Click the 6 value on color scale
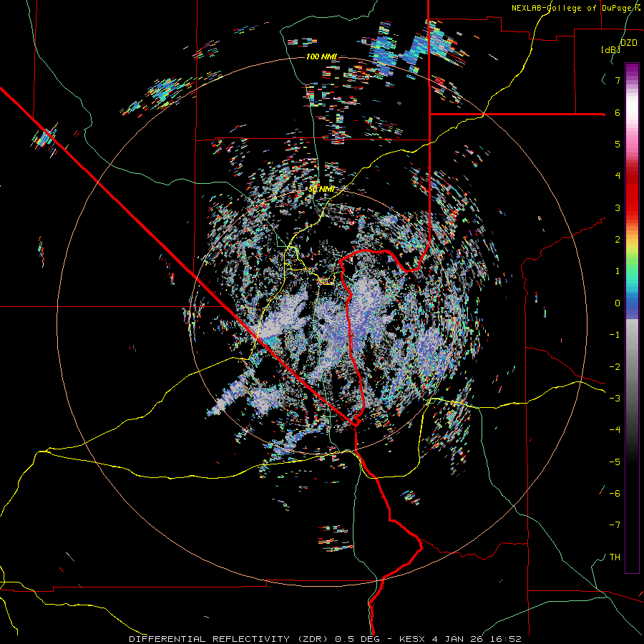The width and height of the screenshot is (644, 644). [x=618, y=112]
